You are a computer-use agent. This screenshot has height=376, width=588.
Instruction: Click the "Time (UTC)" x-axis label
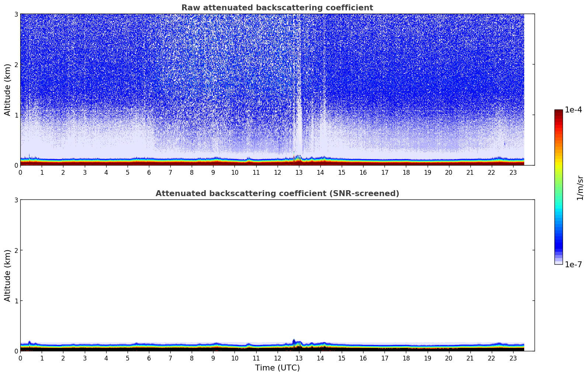[x=277, y=368]
